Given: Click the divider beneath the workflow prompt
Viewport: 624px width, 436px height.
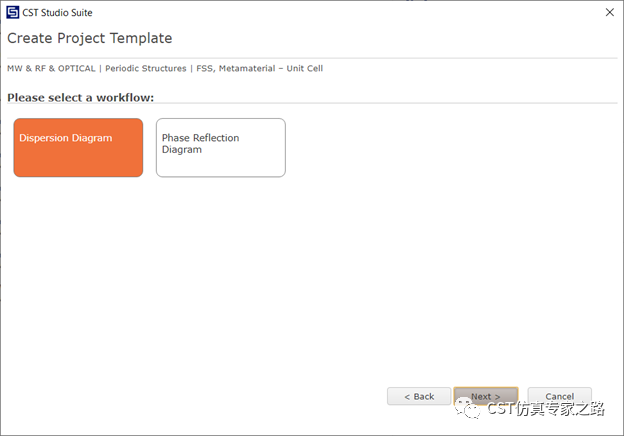Looking at the screenshot, I should point(312,103).
